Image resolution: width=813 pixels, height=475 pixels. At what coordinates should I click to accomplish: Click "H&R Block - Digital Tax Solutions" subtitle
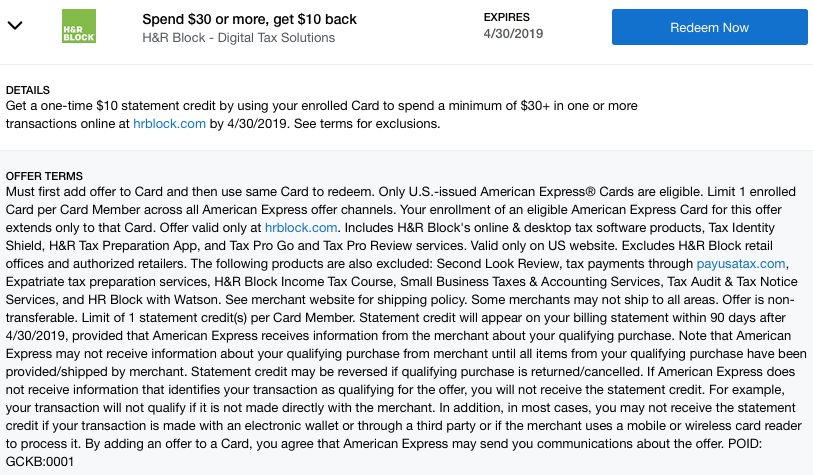click(x=237, y=38)
